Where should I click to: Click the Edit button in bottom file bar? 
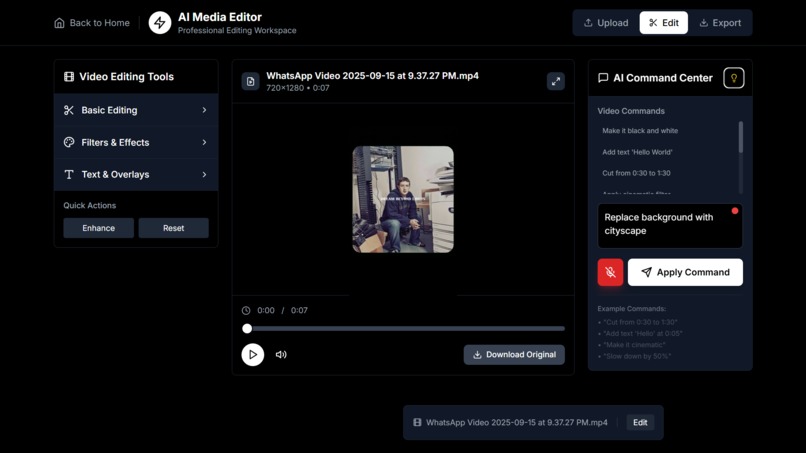[640, 423]
